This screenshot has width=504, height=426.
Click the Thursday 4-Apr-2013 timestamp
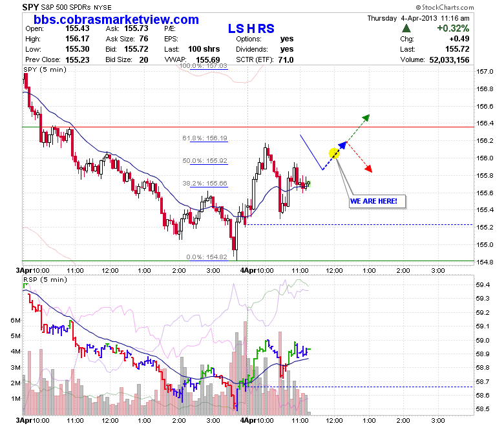[x=418, y=18]
